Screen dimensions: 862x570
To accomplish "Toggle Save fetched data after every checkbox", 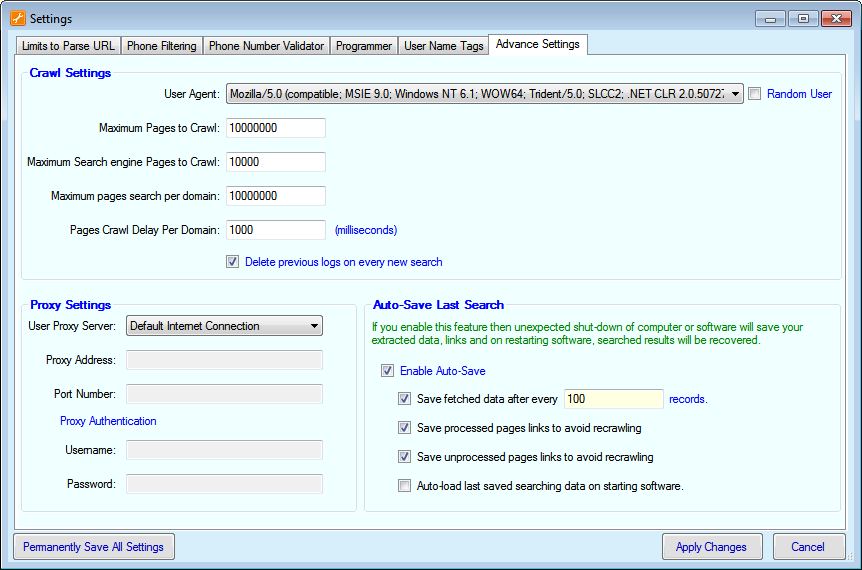I will tap(405, 399).
